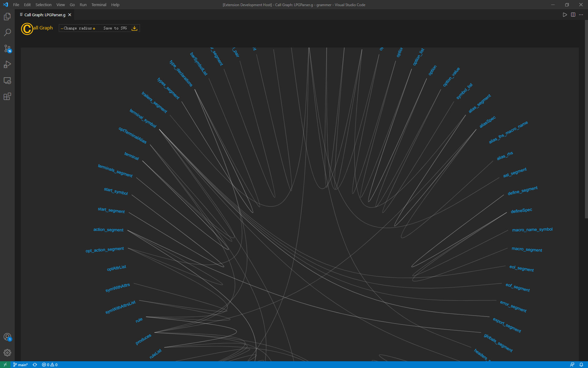The width and height of the screenshot is (588, 368).
Task: Open the Run and Debug view
Action: [7, 64]
